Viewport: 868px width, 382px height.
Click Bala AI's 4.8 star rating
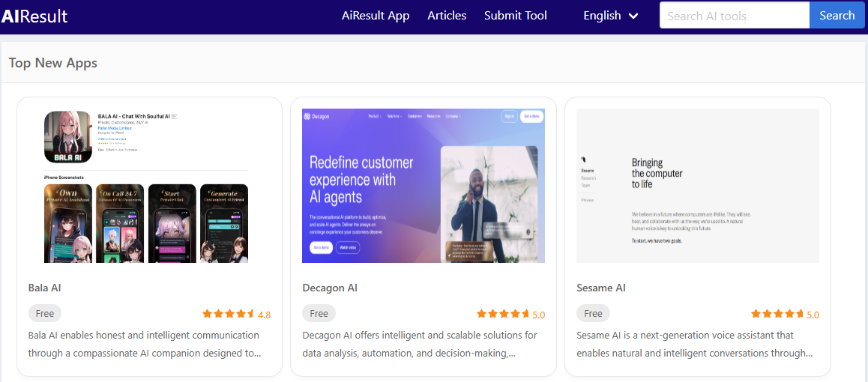[x=236, y=315]
